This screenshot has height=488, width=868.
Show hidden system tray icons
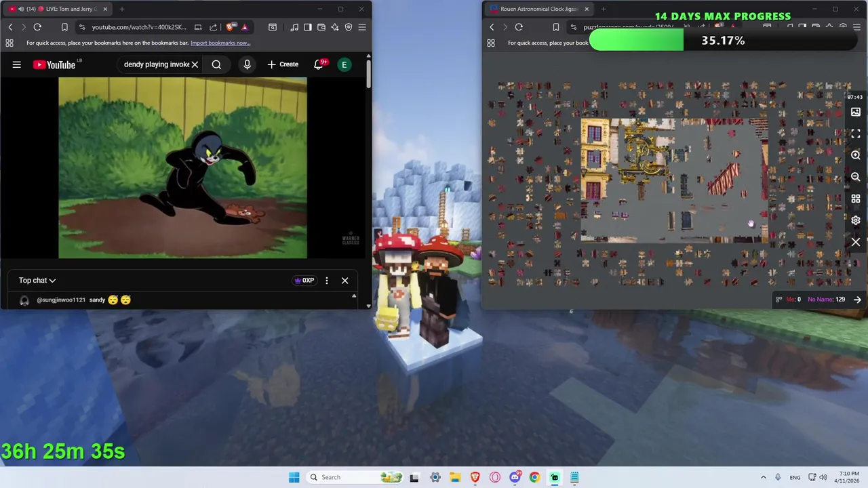pos(764,477)
